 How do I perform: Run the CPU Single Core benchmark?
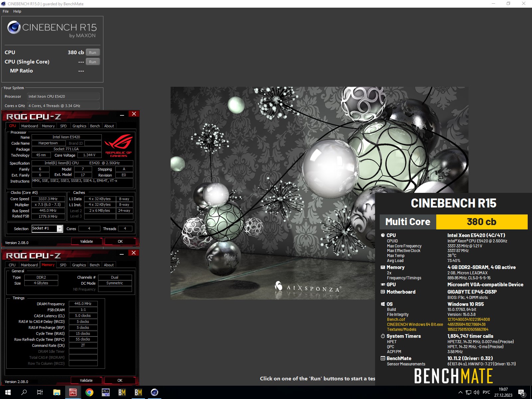[x=93, y=62]
